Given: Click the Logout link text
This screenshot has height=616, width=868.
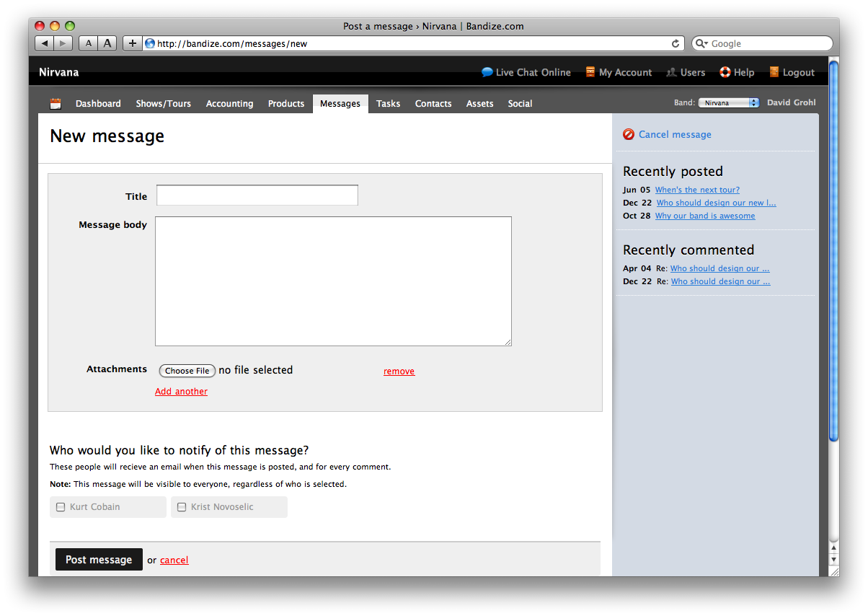Looking at the screenshot, I should [799, 72].
